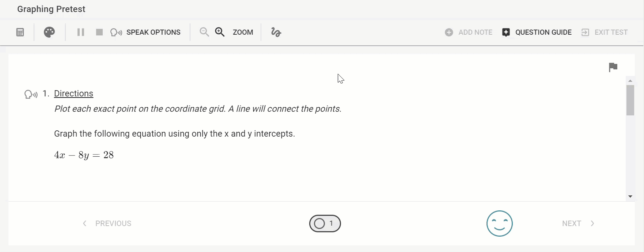Exit the test
Viewport: 644px width, 252px height.
[x=605, y=32]
